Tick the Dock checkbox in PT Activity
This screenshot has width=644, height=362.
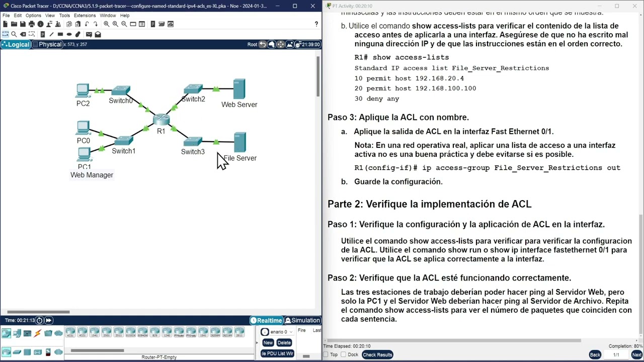343,354
